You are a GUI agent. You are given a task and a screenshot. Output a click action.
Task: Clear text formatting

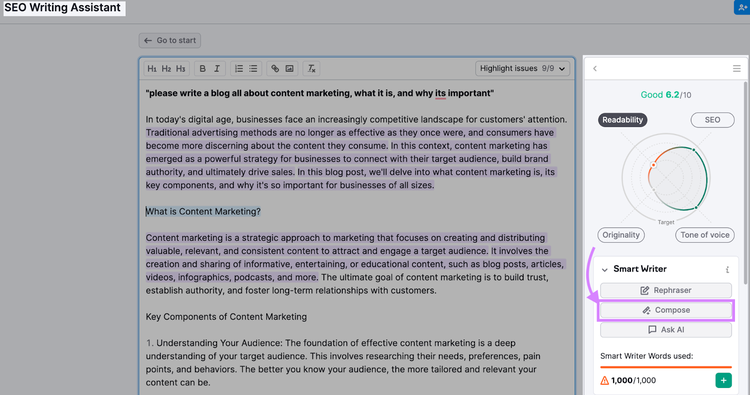[311, 69]
